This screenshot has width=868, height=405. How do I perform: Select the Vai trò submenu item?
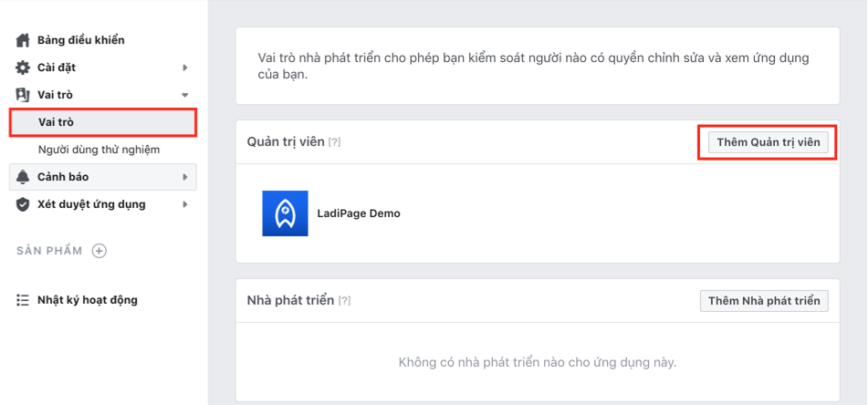point(57,122)
